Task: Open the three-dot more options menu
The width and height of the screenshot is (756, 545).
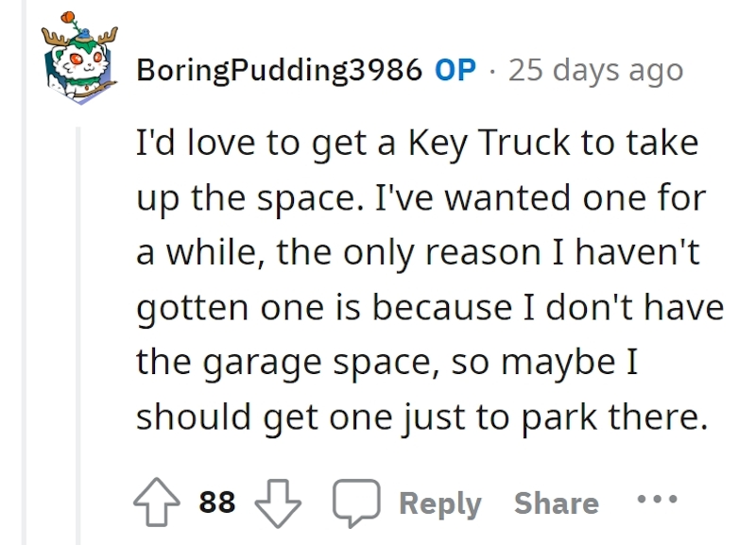Action: (657, 499)
